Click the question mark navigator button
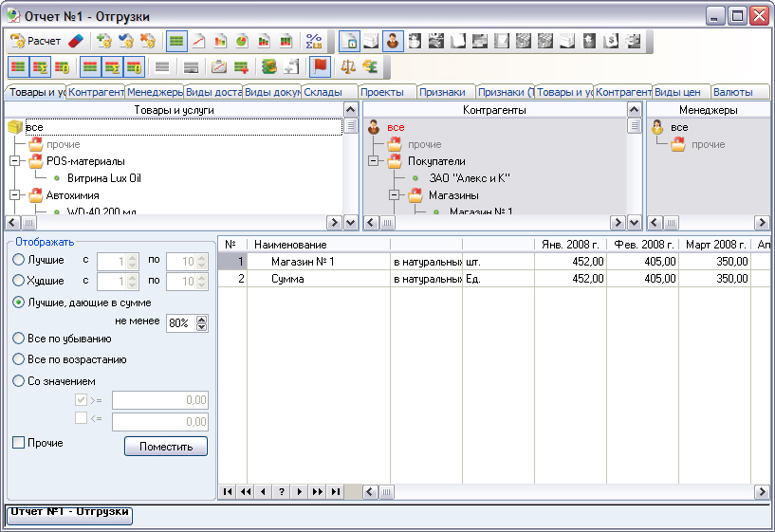 click(x=281, y=491)
